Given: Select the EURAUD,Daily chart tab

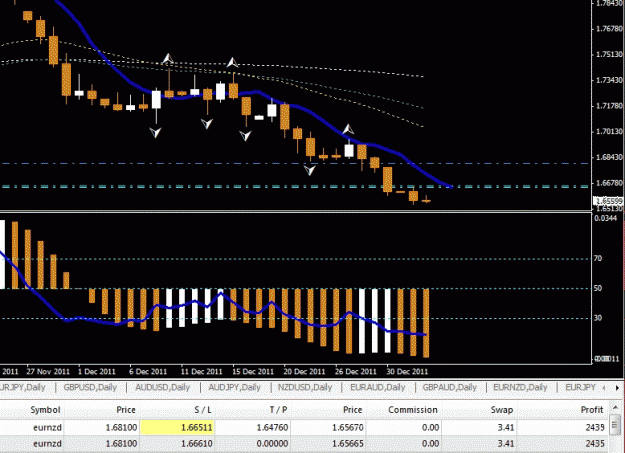Looking at the screenshot, I should (377, 387).
